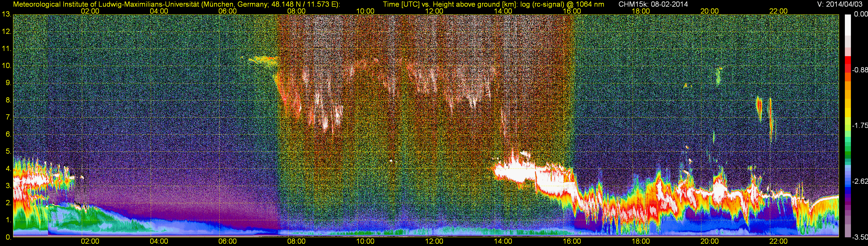Click the 4. height axis label
868x246 pixels.
click(x=8, y=169)
